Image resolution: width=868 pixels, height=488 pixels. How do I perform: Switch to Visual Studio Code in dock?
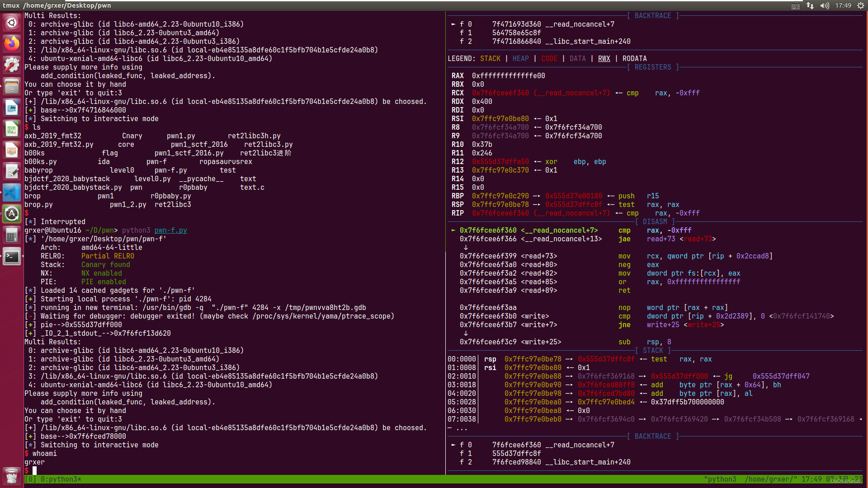point(12,192)
